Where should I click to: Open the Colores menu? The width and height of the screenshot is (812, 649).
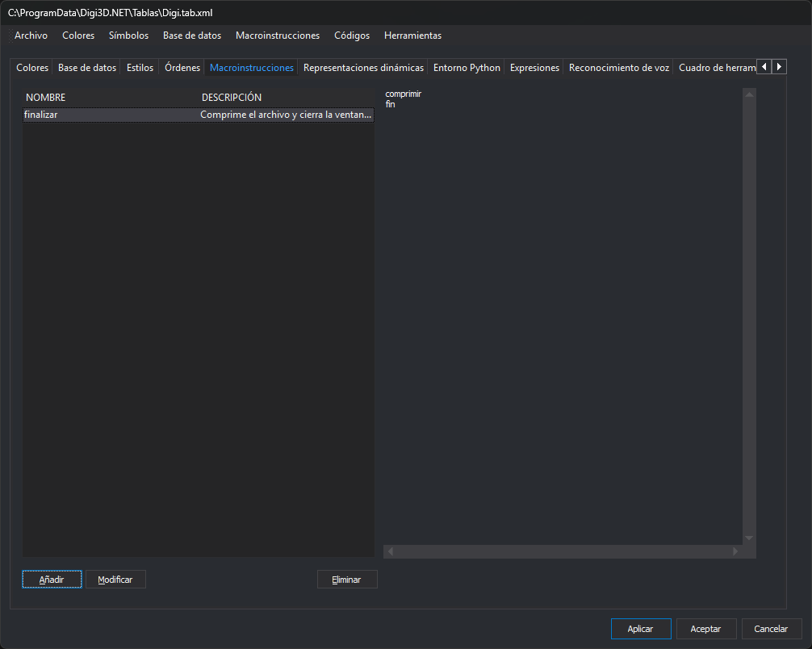(78, 36)
